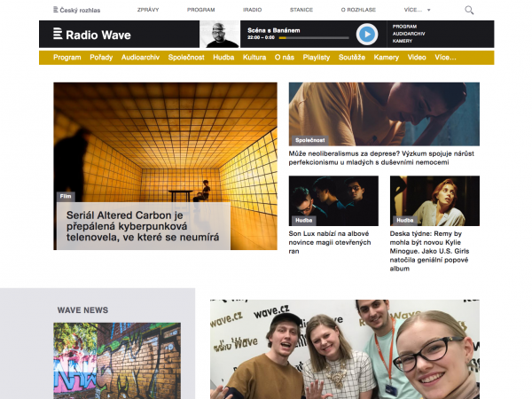
Task: Open the group selfie photo
Action: point(345,349)
